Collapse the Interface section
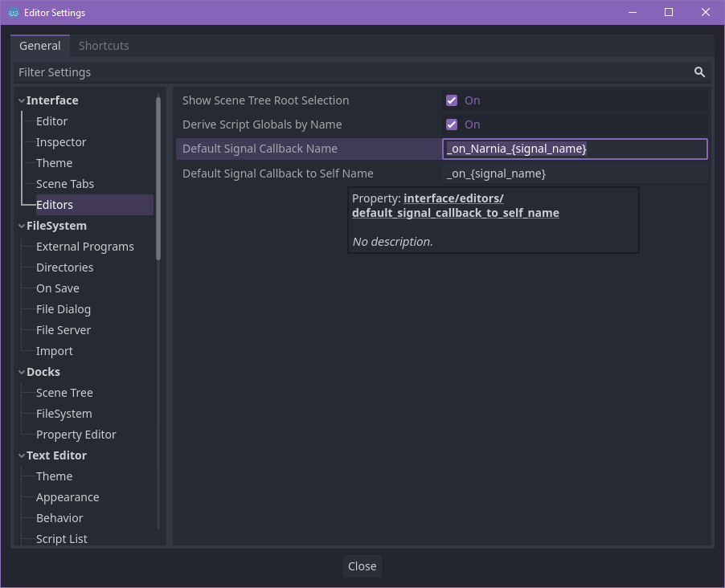 21,100
